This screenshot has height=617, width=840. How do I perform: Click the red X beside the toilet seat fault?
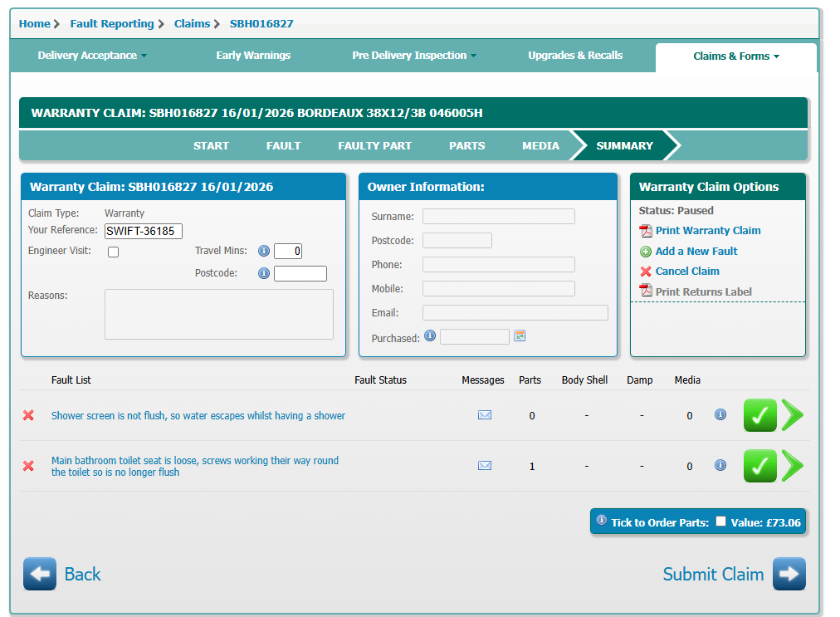pyautogui.click(x=28, y=466)
